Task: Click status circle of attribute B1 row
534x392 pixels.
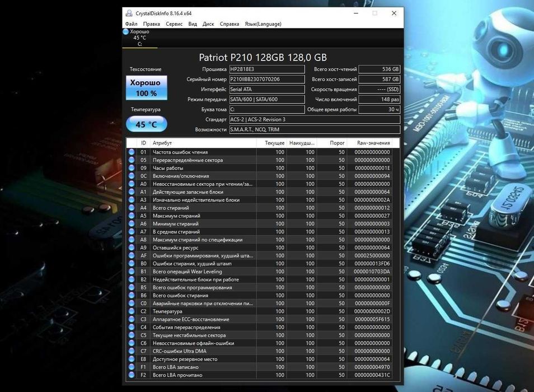Action: [x=132, y=272]
